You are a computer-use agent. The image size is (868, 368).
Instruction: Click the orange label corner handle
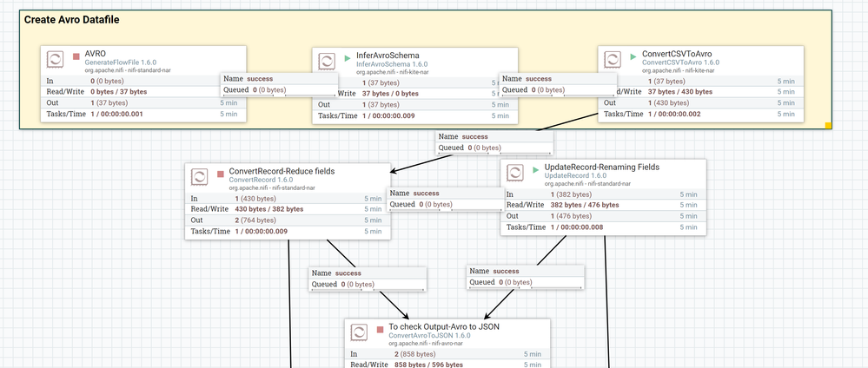pos(829,126)
